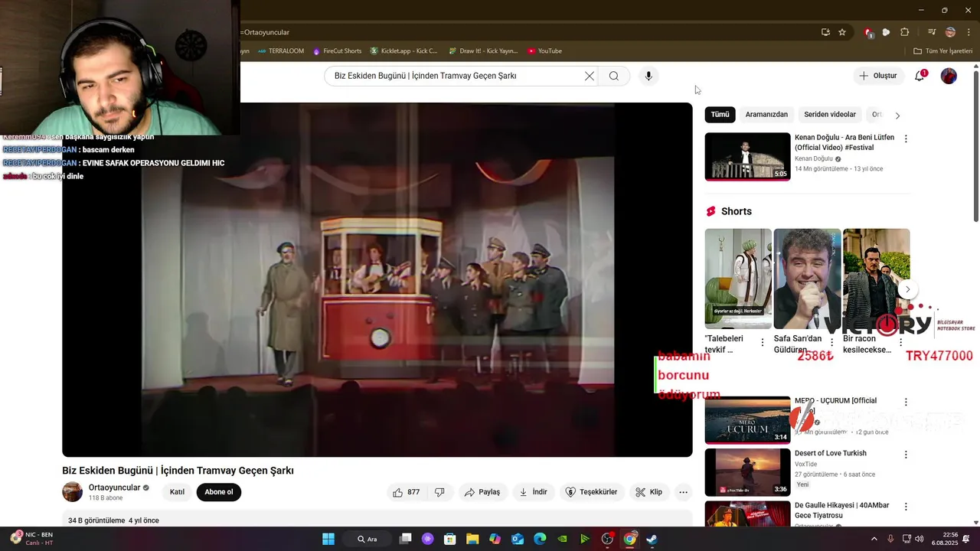Open Task View on the taskbar

[x=406, y=539]
